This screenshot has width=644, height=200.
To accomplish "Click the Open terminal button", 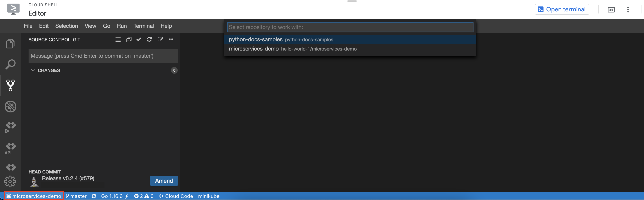I will (x=562, y=9).
